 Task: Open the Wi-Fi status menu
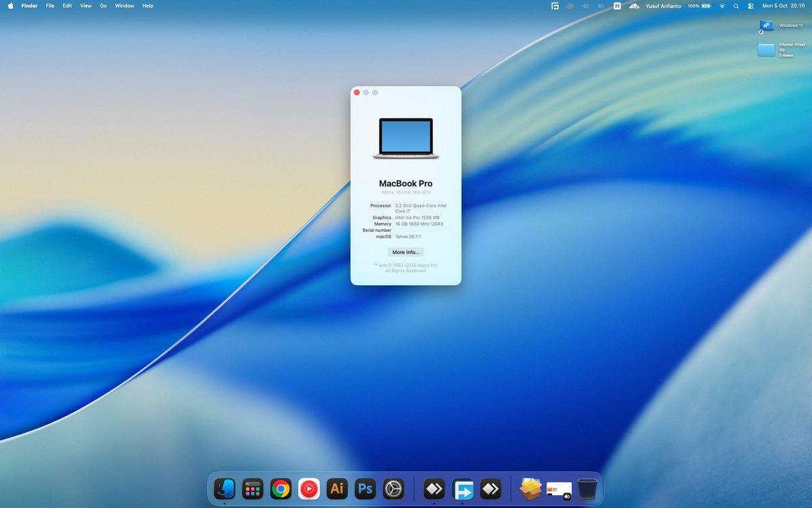coord(722,5)
